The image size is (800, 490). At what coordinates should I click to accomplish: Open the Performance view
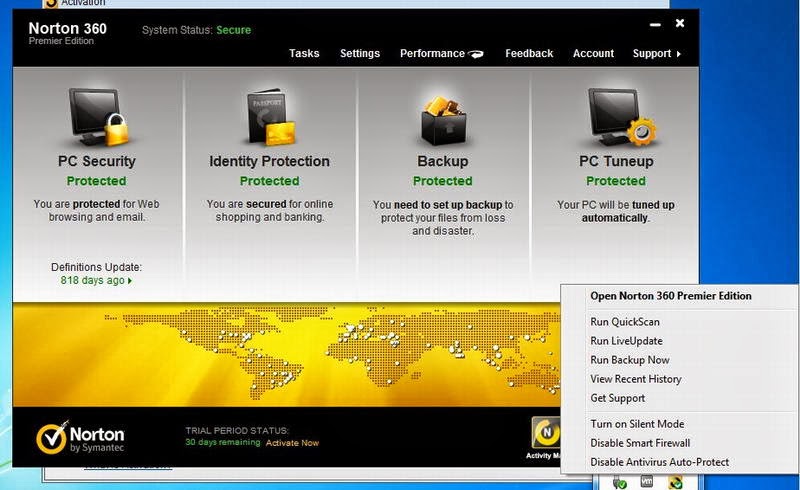click(x=432, y=54)
